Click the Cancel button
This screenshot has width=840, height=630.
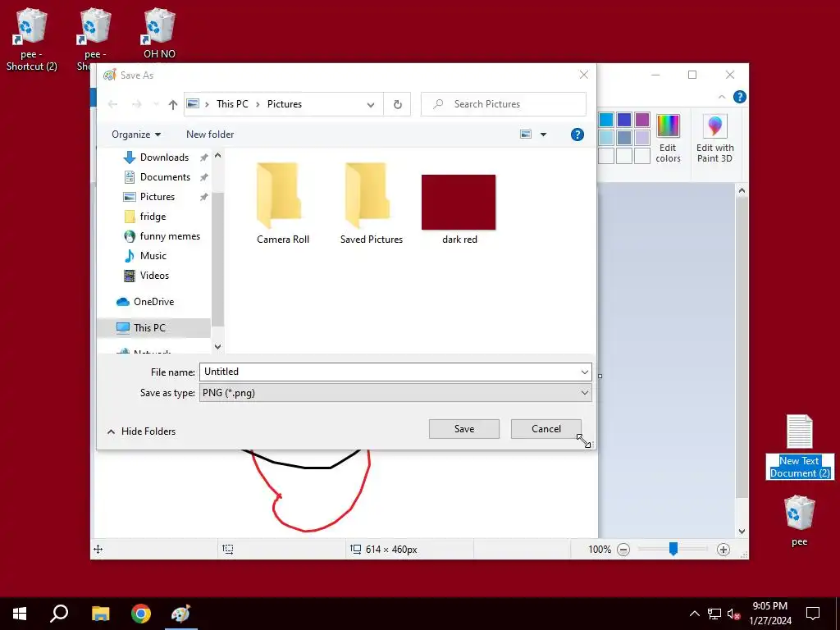tap(546, 429)
